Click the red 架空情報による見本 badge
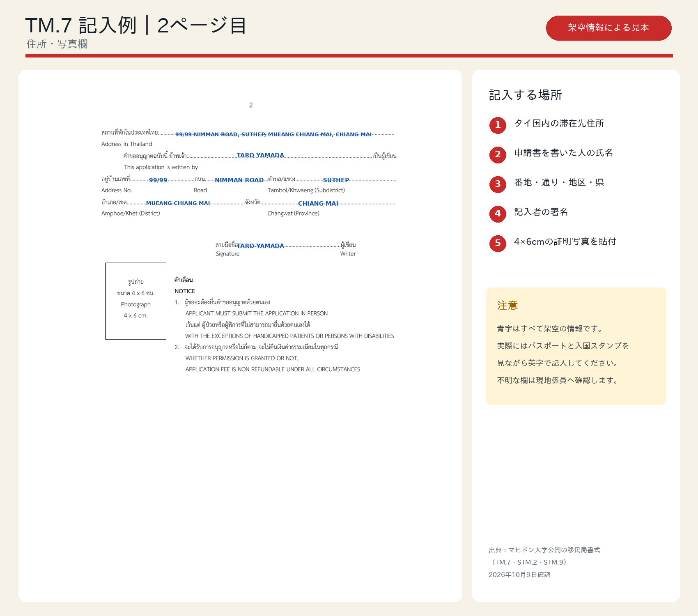This screenshot has height=616, width=698. coord(608,28)
